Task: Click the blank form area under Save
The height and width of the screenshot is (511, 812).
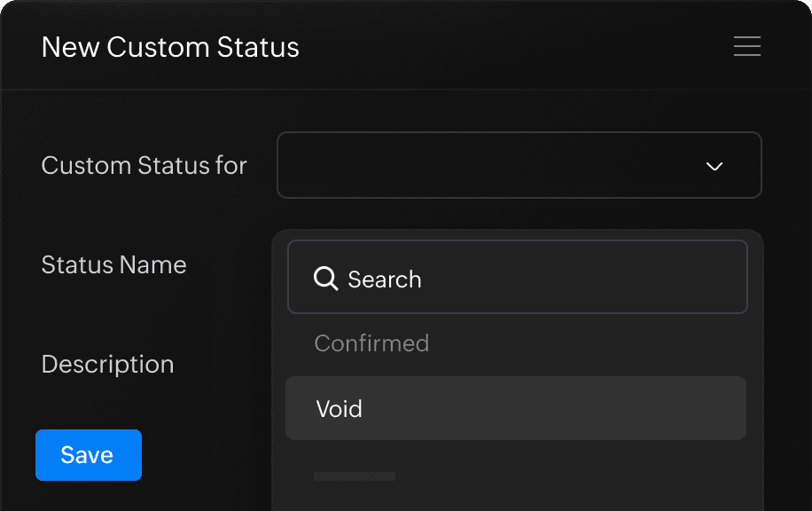Action: pos(133,497)
